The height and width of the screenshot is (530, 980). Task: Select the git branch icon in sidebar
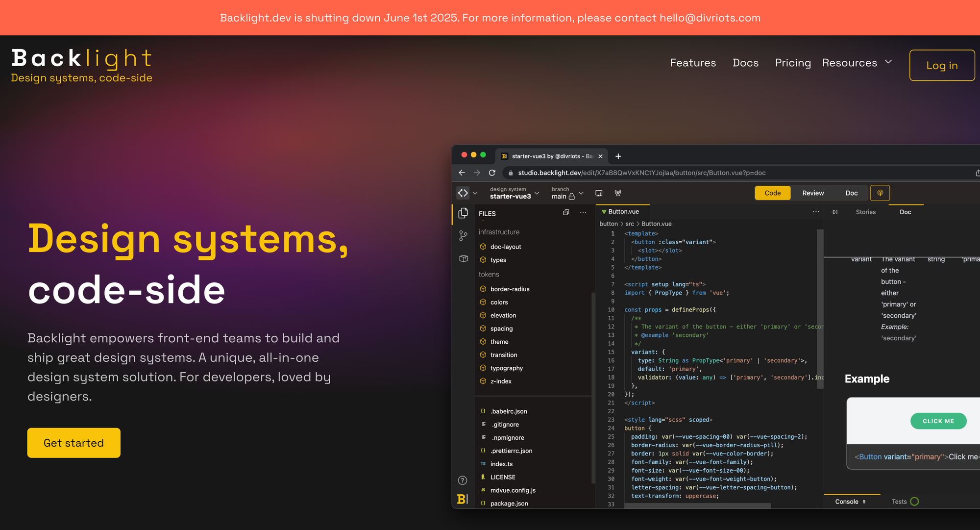(463, 235)
